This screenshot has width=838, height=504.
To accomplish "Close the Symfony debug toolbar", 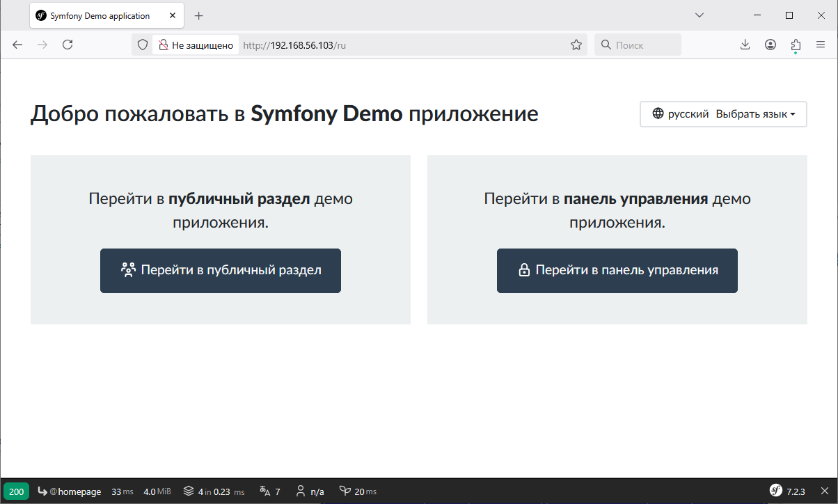I will [825, 491].
